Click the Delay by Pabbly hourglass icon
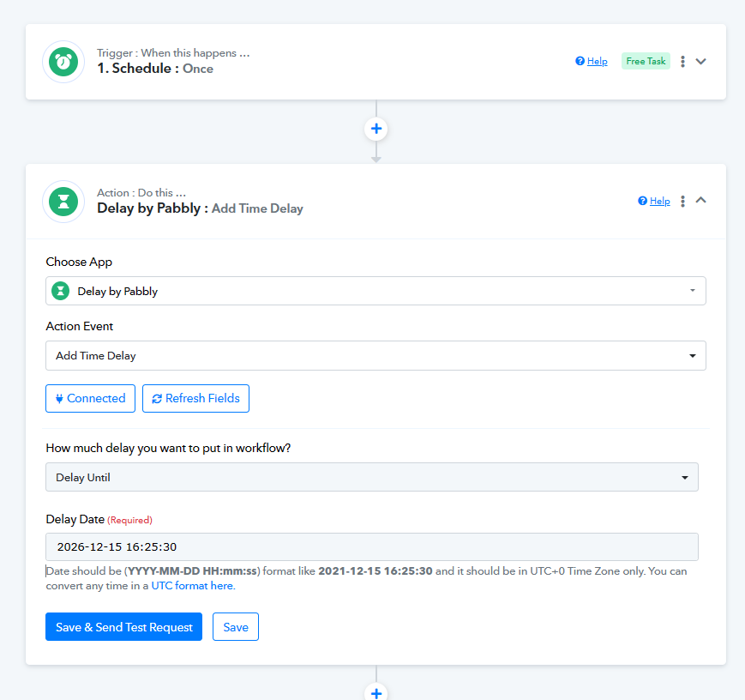The width and height of the screenshot is (745, 700). pos(63,202)
